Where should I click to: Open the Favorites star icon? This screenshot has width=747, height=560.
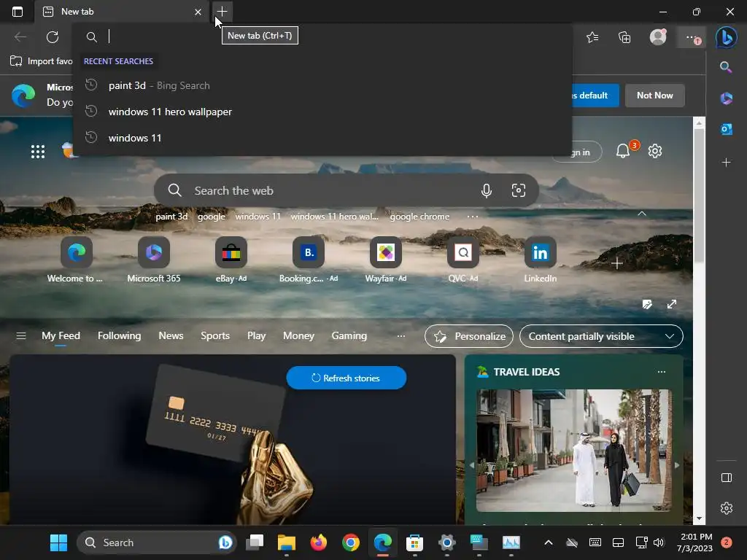592,37
